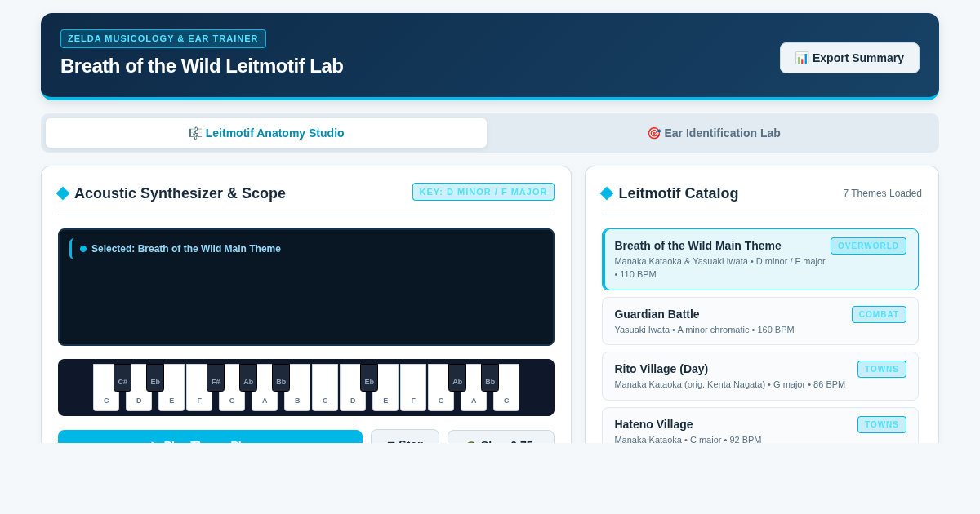Tap the lower-octave G white key
980x514 pixels.
coord(232,400)
